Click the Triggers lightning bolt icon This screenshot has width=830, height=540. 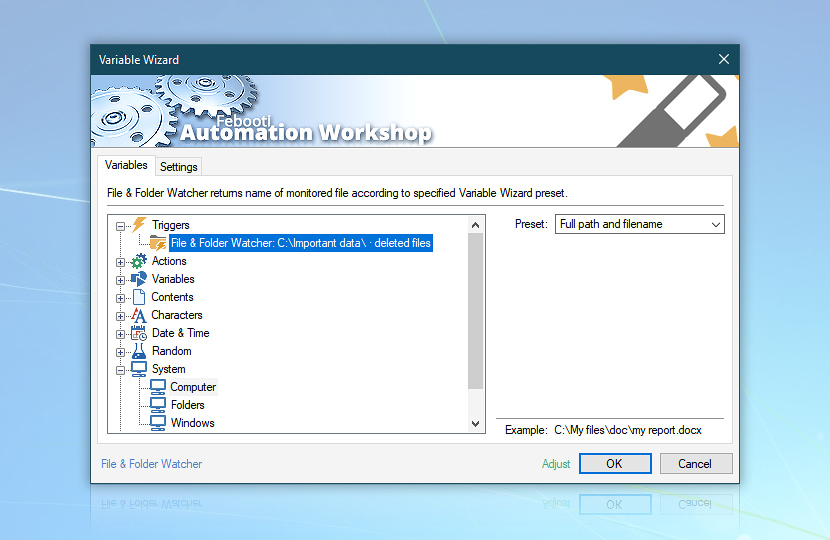coord(139,224)
